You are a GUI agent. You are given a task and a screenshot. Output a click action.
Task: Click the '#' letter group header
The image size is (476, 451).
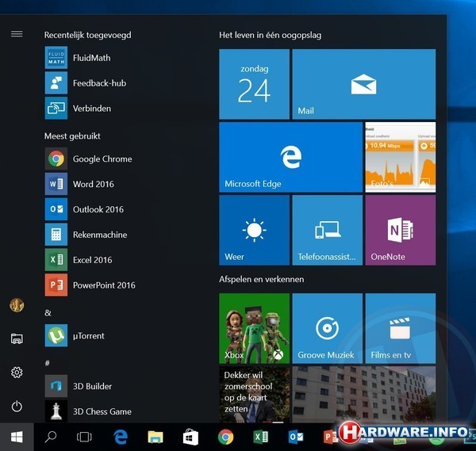[48, 363]
